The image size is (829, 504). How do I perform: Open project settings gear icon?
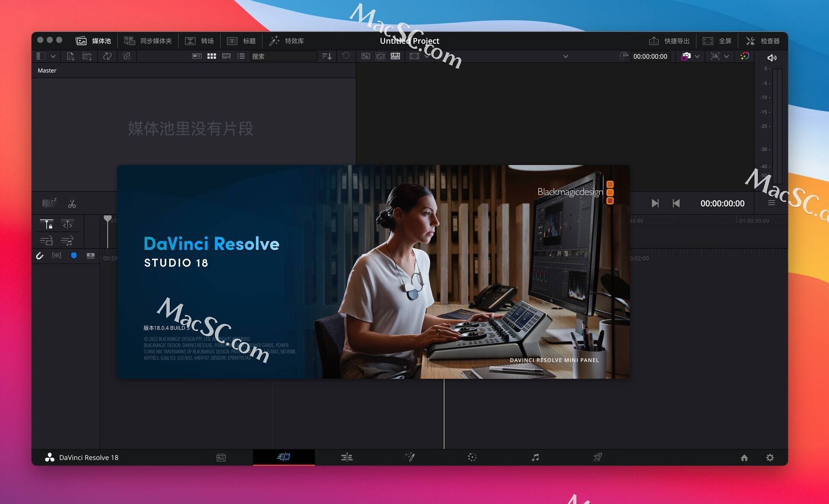coord(770,458)
